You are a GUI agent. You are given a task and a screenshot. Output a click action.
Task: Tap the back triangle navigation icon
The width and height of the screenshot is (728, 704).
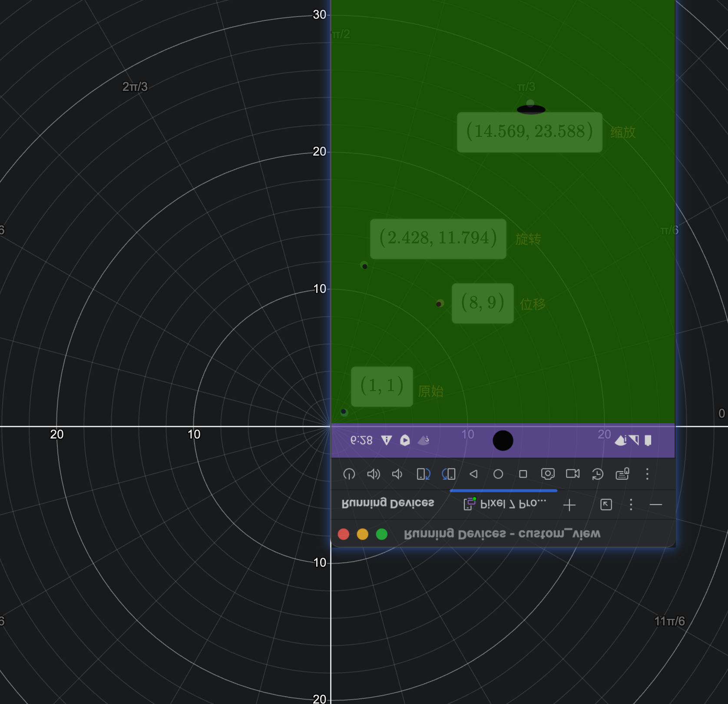pyautogui.click(x=473, y=474)
